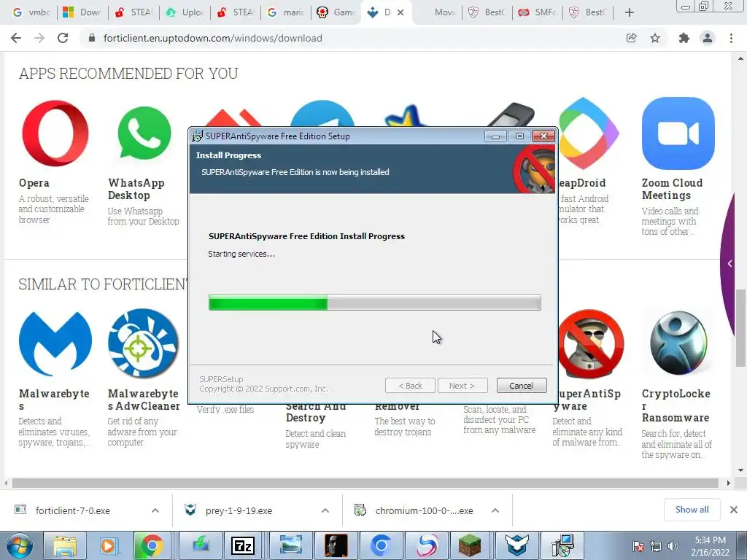Open the LeapDroid app icon
Screen dimensions: 747x560
point(589,133)
